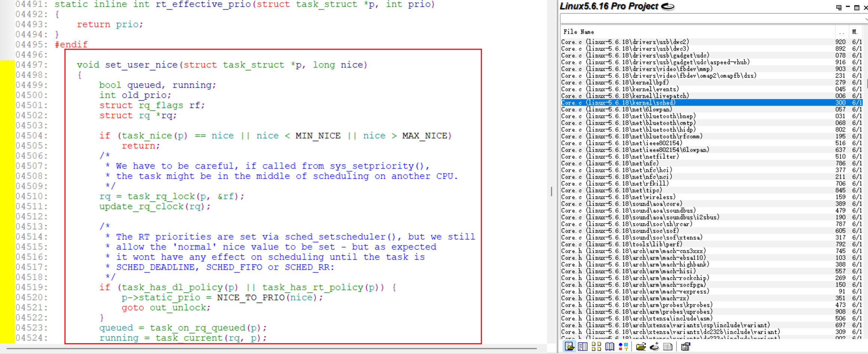Open the file name filter dropdown arrow

866,19
